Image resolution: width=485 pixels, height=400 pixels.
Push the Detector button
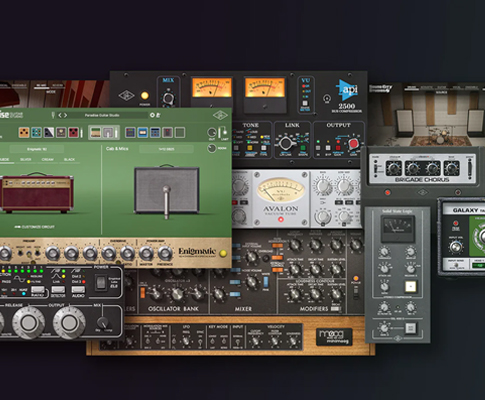click(x=58, y=291)
